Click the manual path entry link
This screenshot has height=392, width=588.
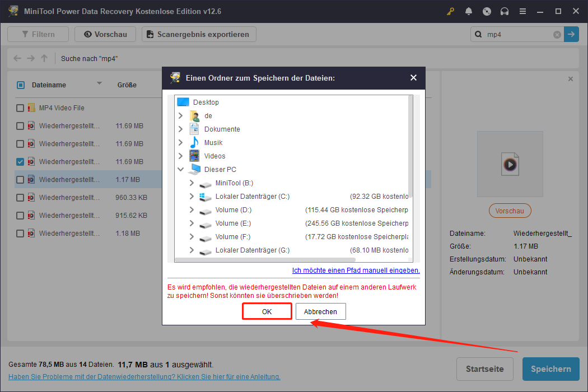pos(356,270)
